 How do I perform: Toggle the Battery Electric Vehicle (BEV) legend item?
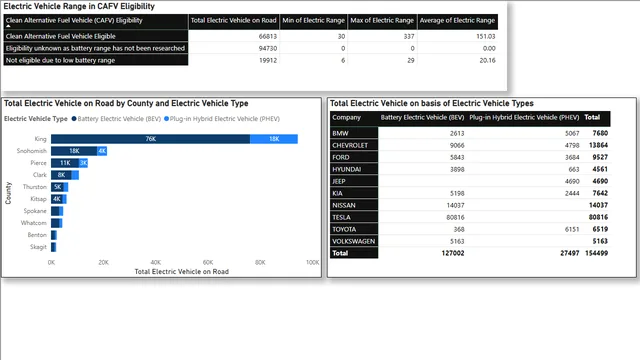click(116, 119)
